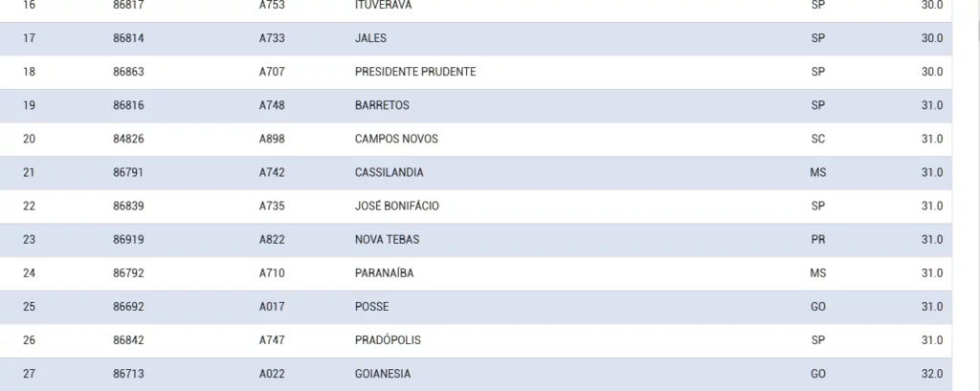Click the WMO number 86791
The height and width of the screenshot is (391, 980).
128,172
